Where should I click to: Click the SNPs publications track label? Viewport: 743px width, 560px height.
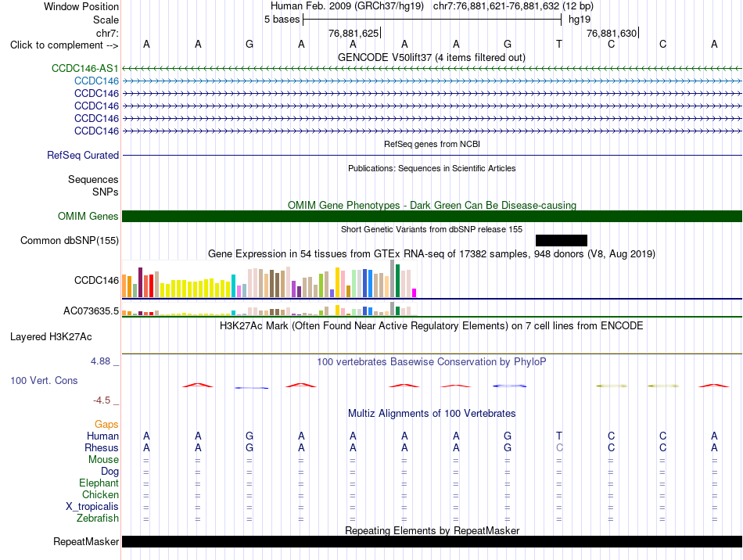pos(106,192)
